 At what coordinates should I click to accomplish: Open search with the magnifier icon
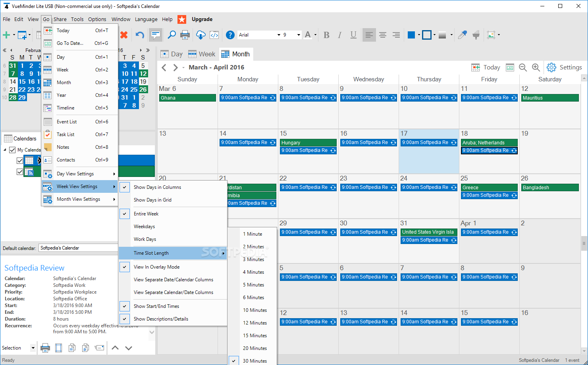click(172, 35)
